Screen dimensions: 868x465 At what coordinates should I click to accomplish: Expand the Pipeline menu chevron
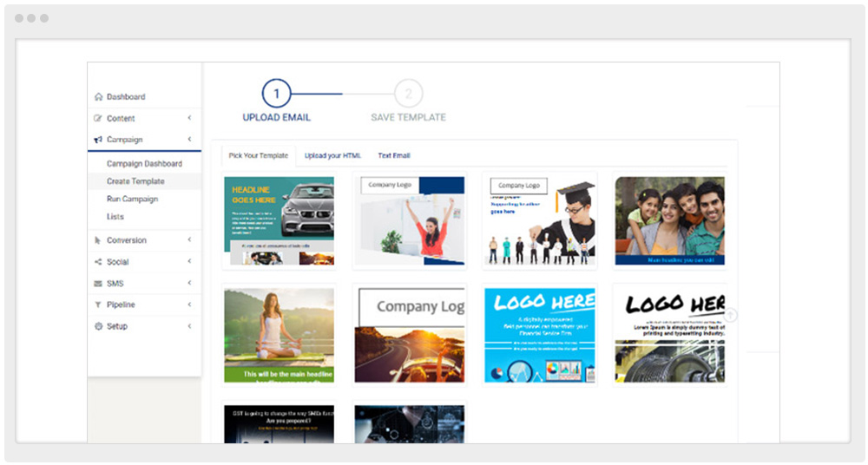click(189, 305)
